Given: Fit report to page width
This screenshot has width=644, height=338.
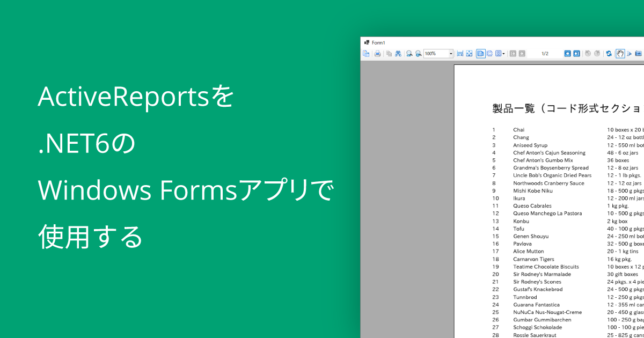Looking at the screenshot, I should click(x=460, y=54).
